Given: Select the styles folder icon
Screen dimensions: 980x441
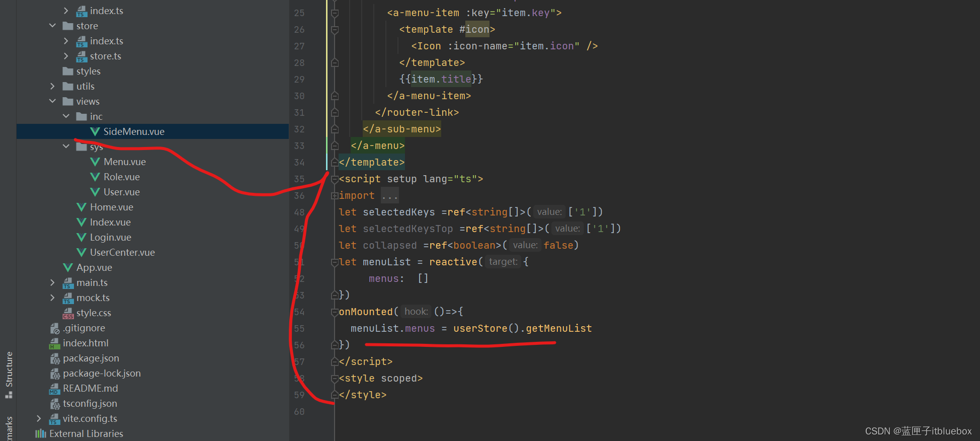Looking at the screenshot, I should point(68,71).
